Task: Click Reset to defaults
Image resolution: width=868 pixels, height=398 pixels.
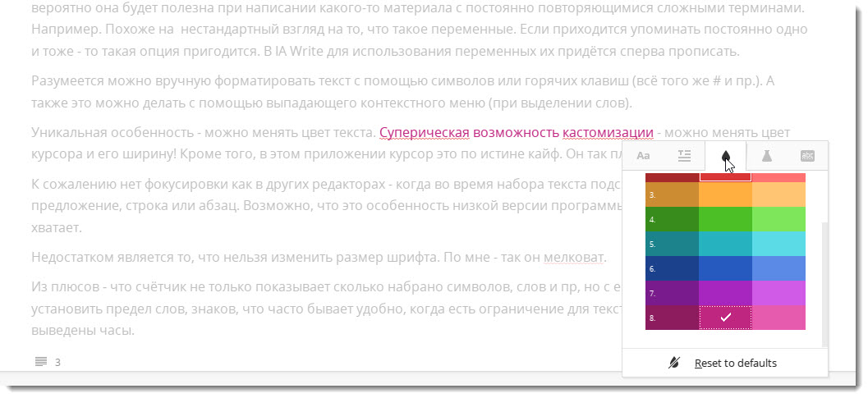Action: coord(736,364)
